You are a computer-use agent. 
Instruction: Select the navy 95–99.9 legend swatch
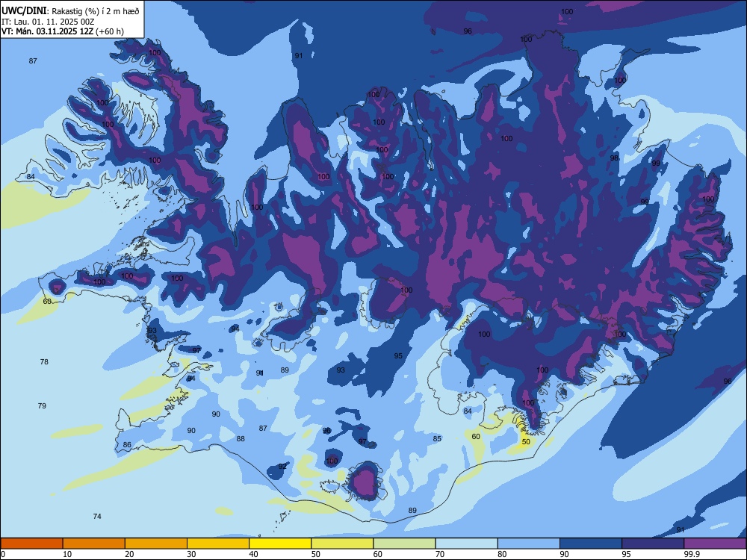[x=653, y=544]
